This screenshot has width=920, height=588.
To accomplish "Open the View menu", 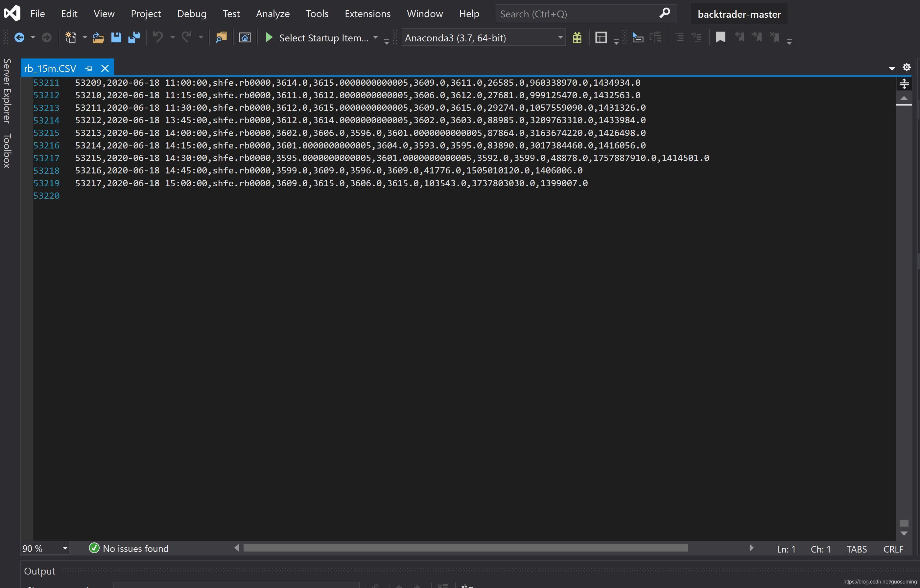I will coord(104,14).
